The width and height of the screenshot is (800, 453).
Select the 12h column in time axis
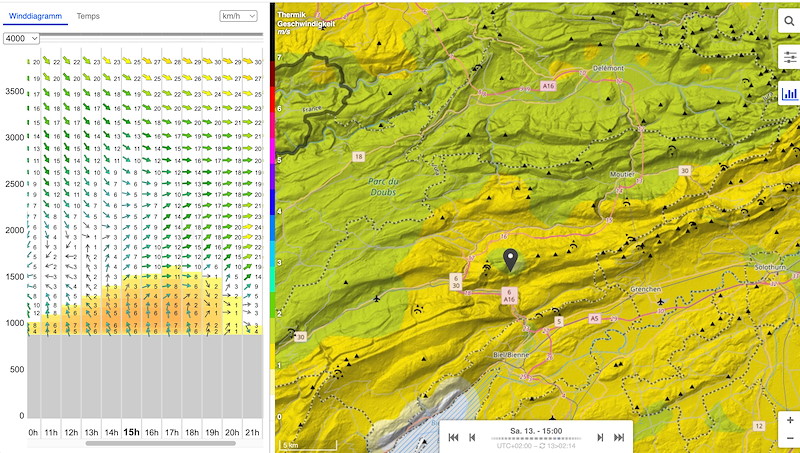click(71, 432)
